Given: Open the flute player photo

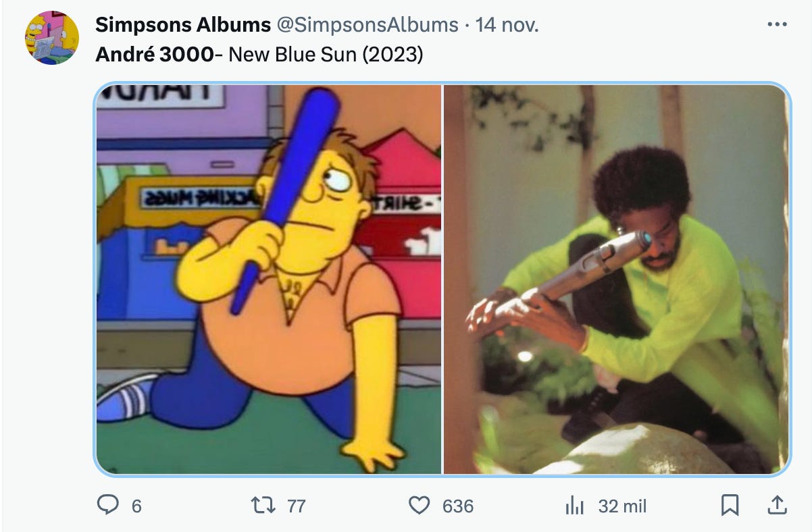Looking at the screenshot, I should tap(616, 279).
